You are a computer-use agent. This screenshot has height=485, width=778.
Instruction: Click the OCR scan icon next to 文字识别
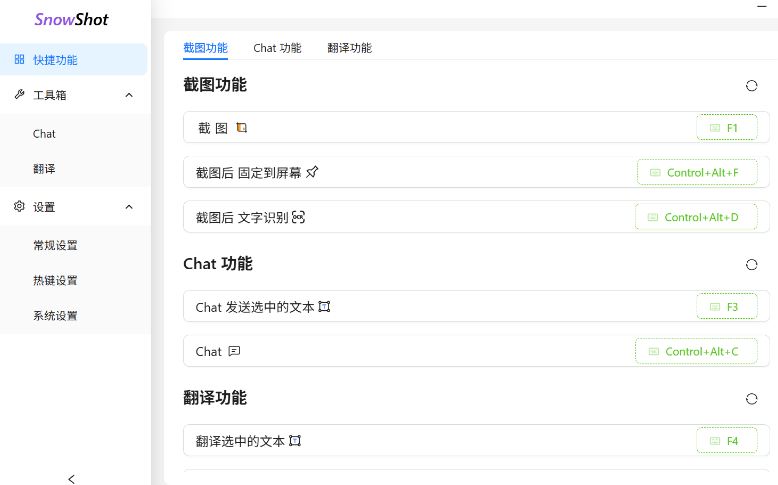(298, 217)
